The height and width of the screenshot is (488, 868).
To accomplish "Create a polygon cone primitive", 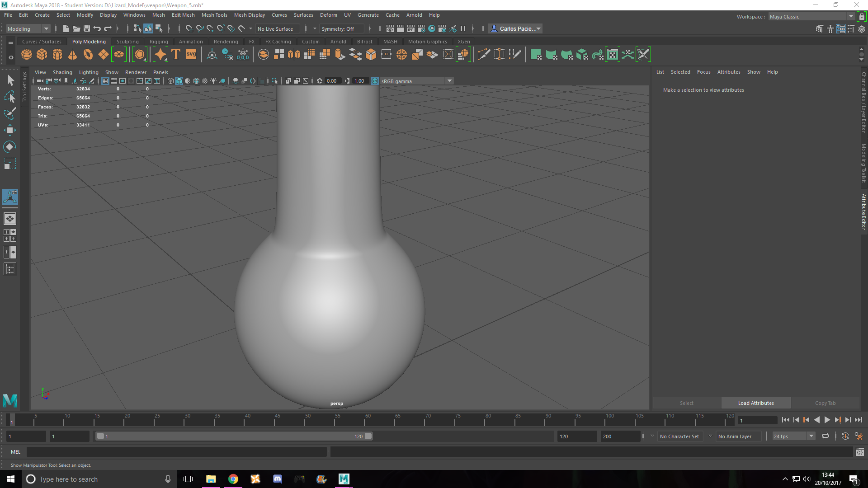I will [x=72, y=54].
